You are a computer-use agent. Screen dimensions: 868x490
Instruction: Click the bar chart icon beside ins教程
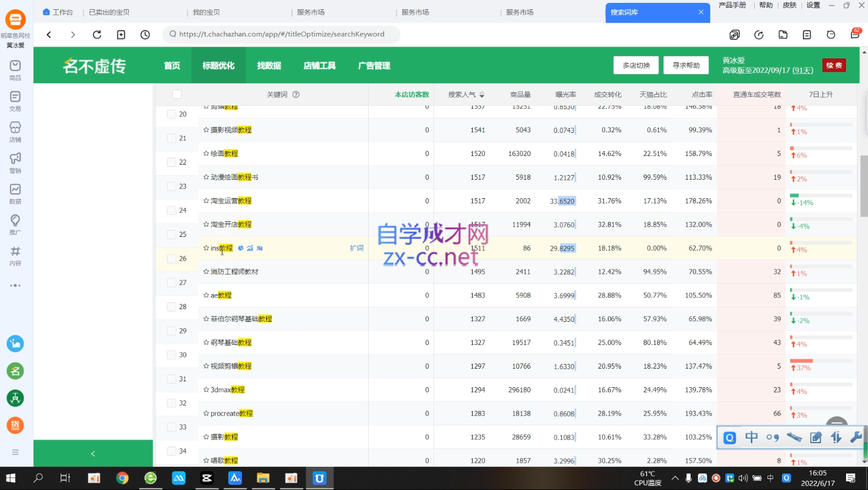point(250,248)
